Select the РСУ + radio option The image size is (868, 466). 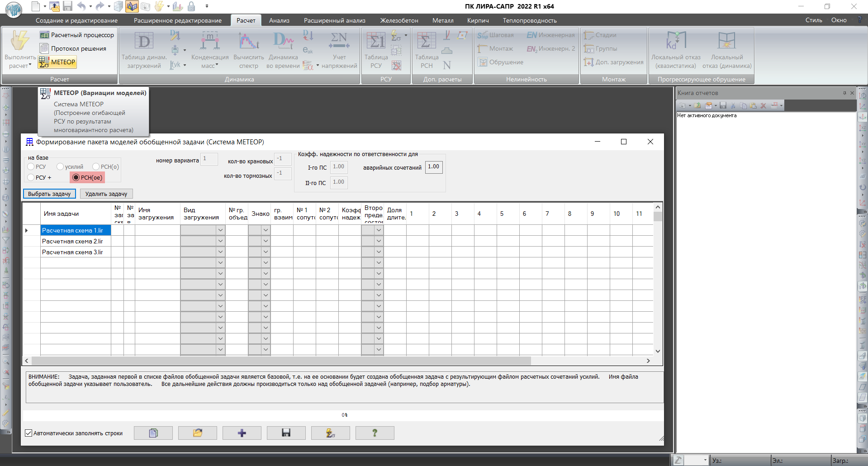point(31,177)
